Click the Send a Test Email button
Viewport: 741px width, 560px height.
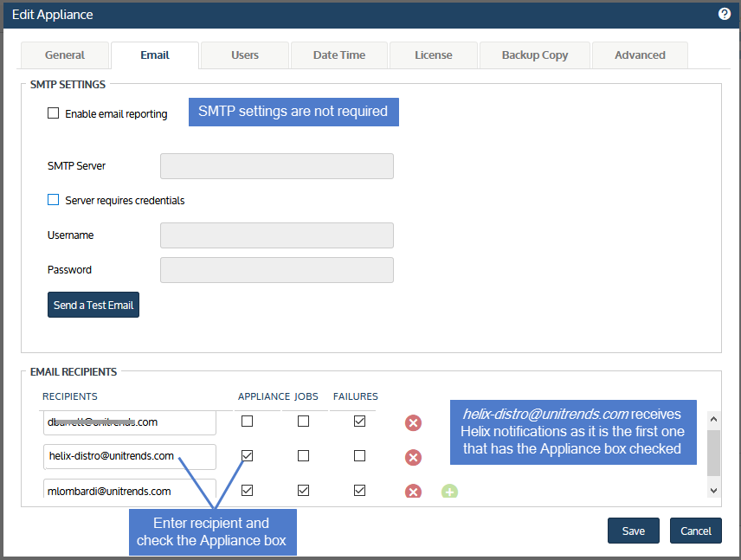93,306
